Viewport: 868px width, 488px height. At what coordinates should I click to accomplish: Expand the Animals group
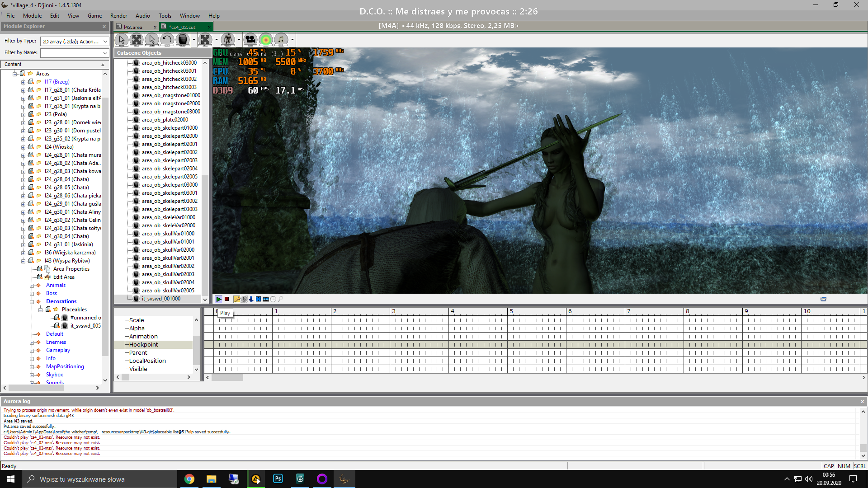coord(32,285)
